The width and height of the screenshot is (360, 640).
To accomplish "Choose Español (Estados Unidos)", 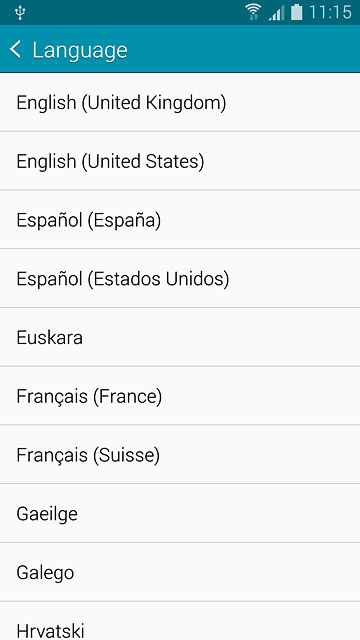I will [x=180, y=278].
